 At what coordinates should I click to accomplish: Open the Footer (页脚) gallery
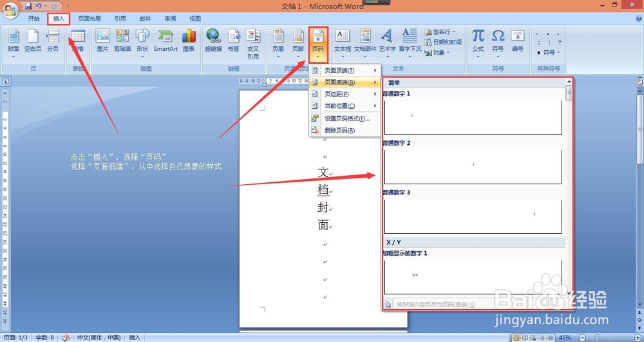tap(298, 43)
